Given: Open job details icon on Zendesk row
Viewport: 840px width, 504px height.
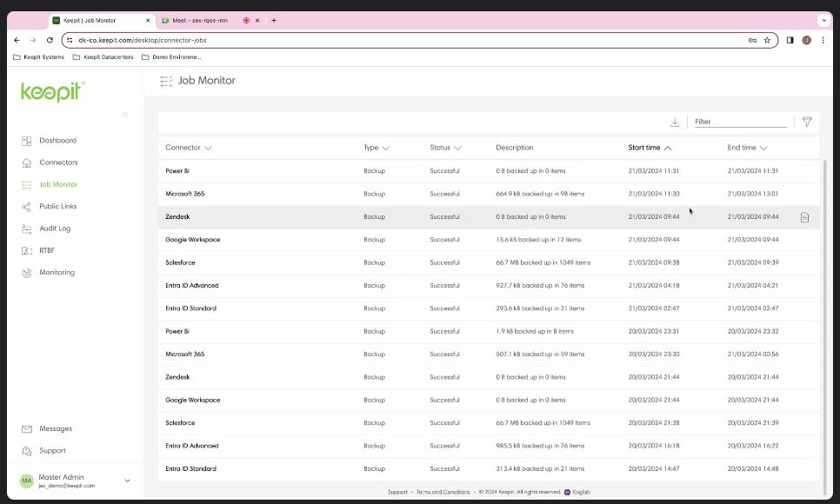Looking at the screenshot, I should [x=804, y=217].
